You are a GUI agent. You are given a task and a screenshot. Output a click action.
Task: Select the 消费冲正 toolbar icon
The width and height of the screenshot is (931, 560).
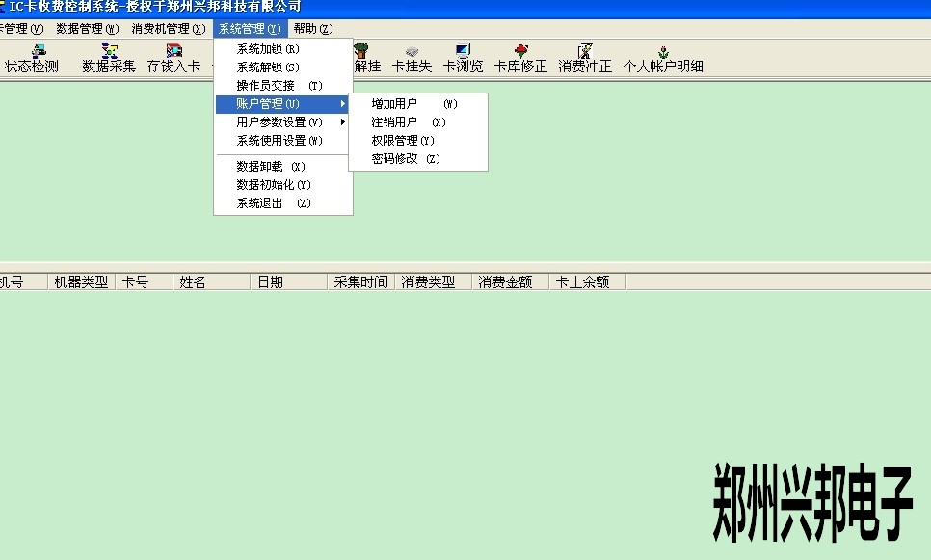tap(585, 59)
